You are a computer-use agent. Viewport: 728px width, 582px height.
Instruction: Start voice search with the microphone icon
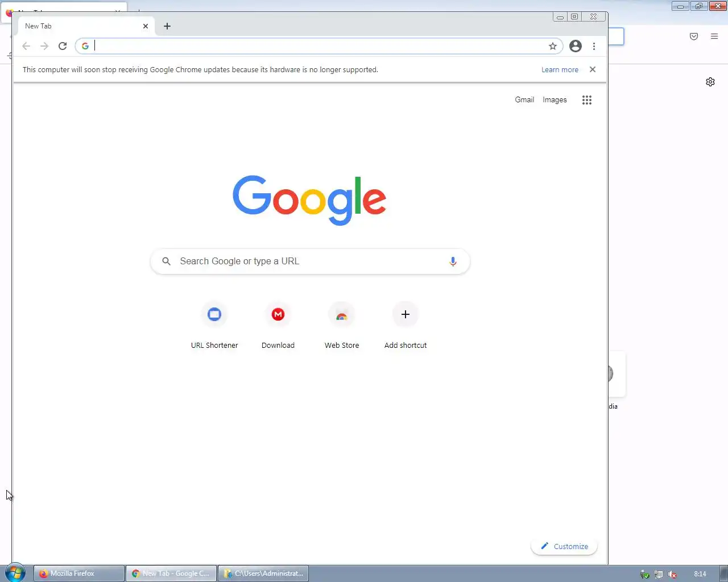click(x=453, y=261)
